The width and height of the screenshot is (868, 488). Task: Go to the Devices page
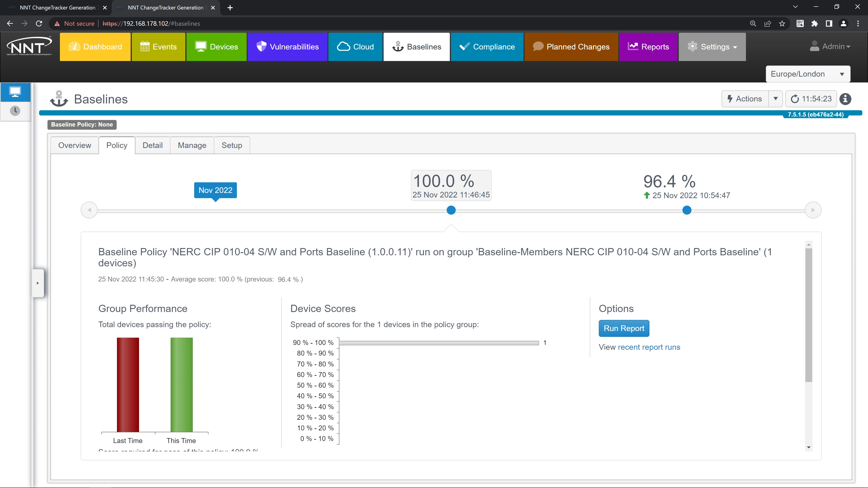click(216, 47)
